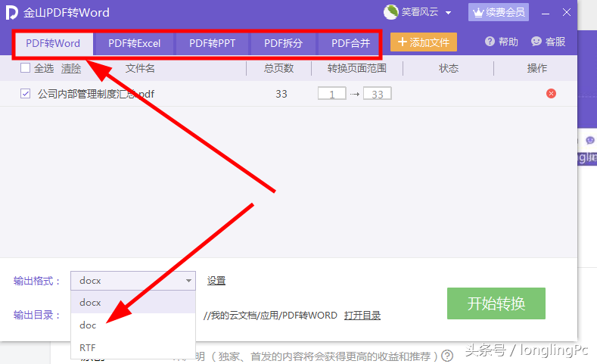Click the chat icon in the background window
Image resolution: width=597 pixels, height=364 pixels.
pyautogui.click(x=590, y=141)
